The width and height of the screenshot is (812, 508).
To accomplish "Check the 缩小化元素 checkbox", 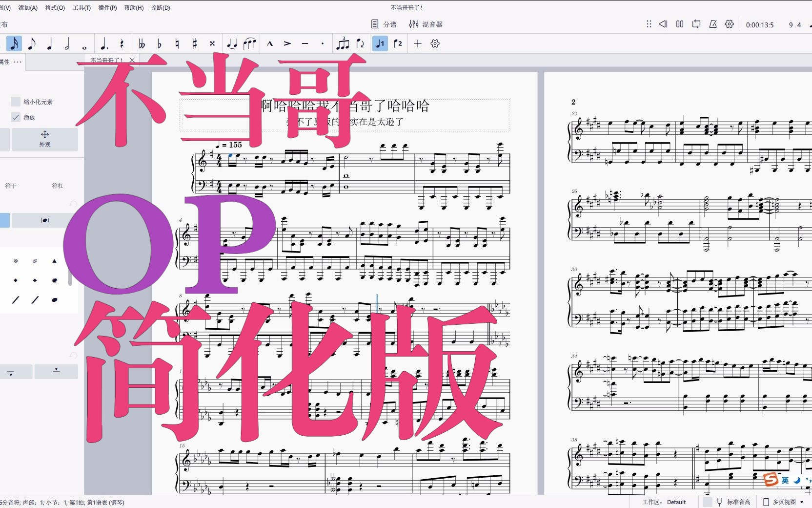I will coord(16,102).
